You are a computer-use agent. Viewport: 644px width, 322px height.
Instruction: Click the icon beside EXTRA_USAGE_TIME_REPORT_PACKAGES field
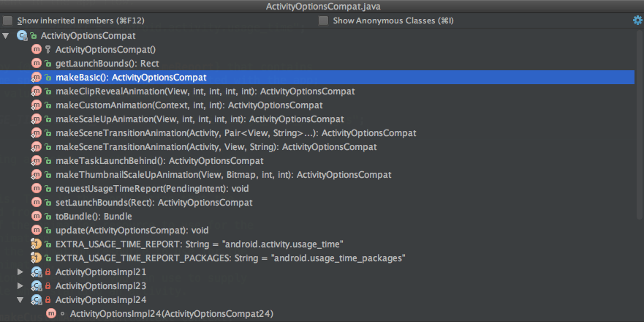point(37,258)
